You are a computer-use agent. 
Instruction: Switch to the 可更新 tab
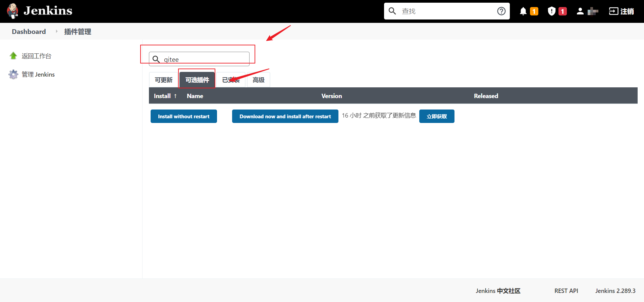coord(163,80)
